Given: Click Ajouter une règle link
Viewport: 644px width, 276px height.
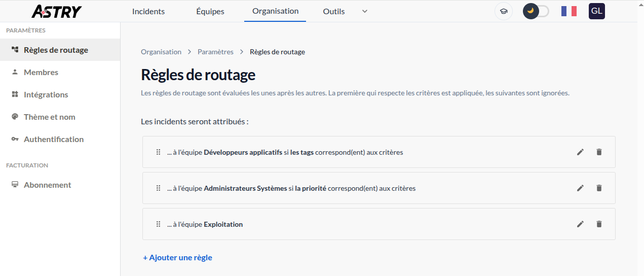Looking at the screenshot, I should [177, 257].
